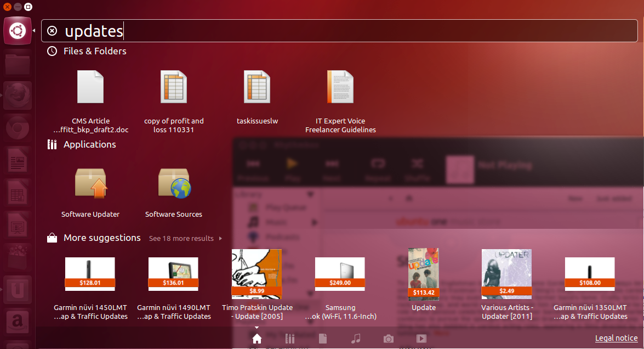The image size is (644, 349).
Task: Click inside the 'updates' search field
Action: 339,31
